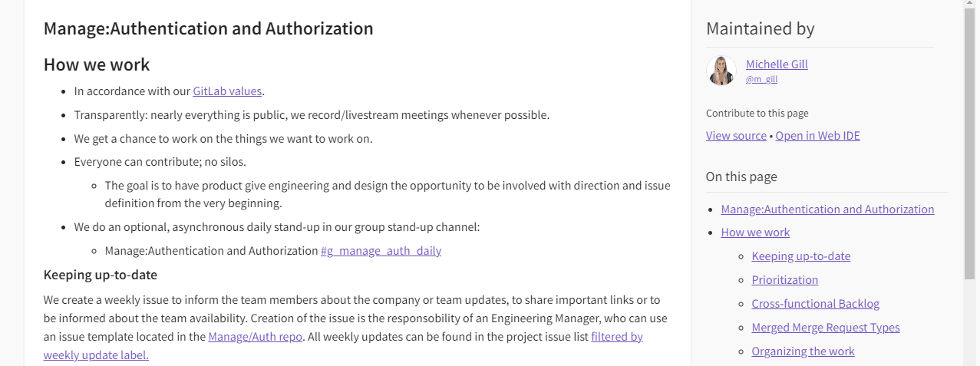Follow the Manage/Auth repo link
The height and width of the screenshot is (366, 980).
point(255,337)
